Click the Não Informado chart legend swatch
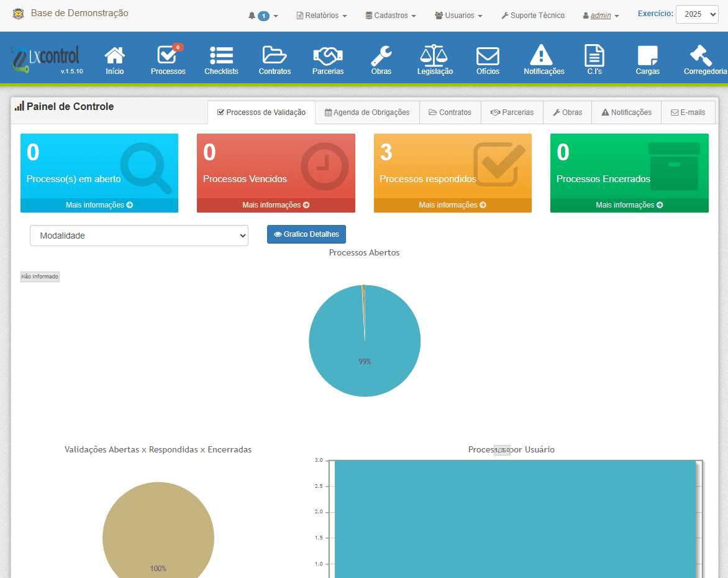The image size is (728, 578). coord(40,277)
